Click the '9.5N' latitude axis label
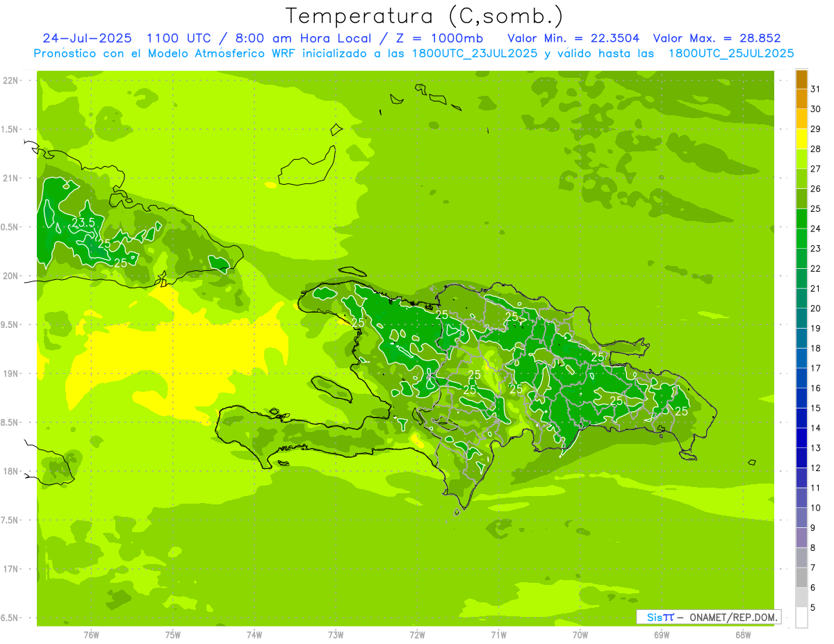 coord(10,325)
